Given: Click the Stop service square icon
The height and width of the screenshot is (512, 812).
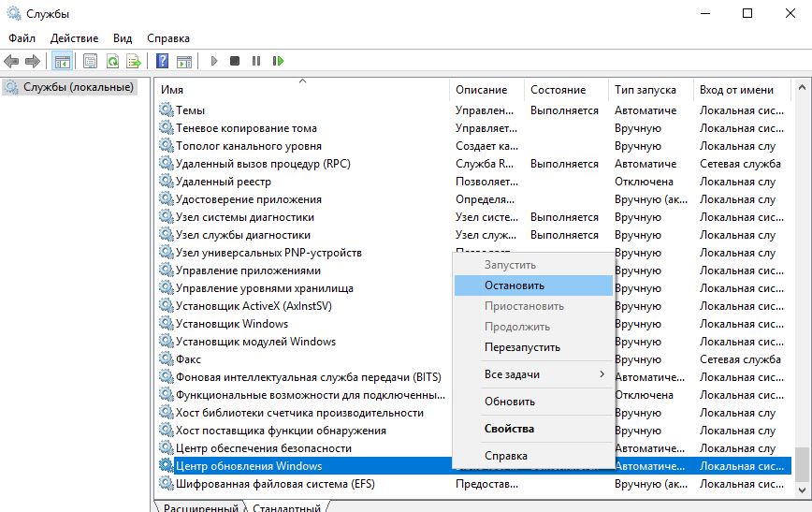Looking at the screenshot, I should click(x=235, y=61).
